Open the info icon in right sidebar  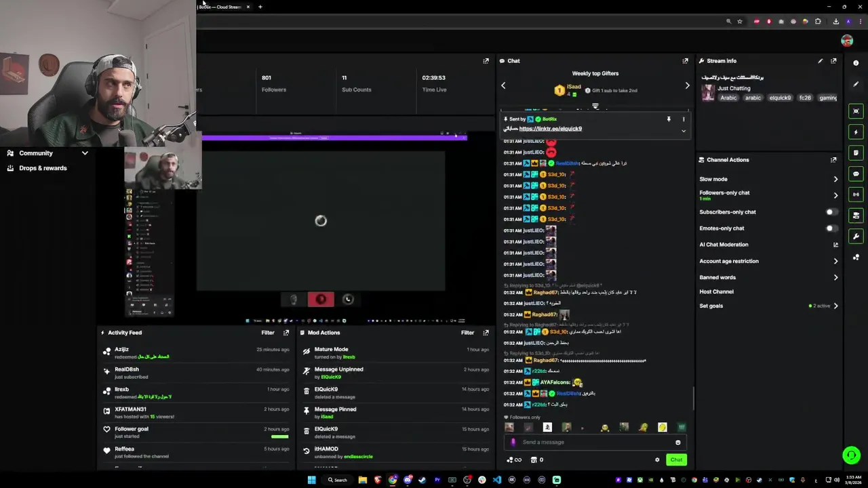point(856,63)
